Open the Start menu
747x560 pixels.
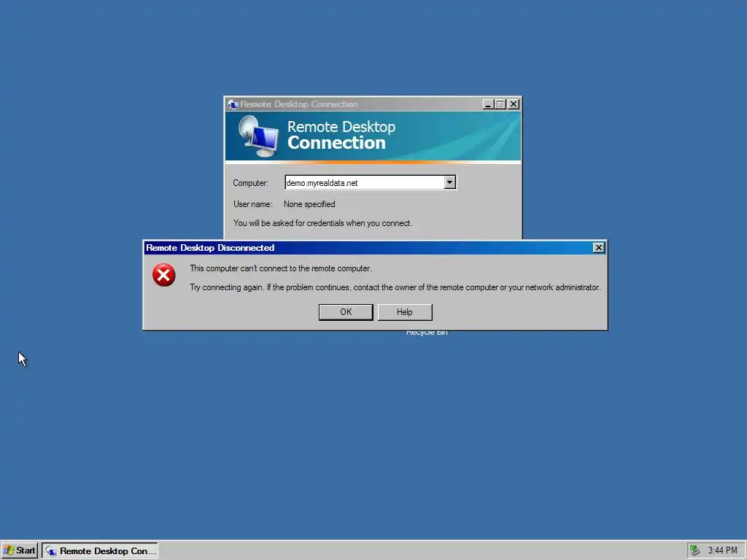[20, 551]
